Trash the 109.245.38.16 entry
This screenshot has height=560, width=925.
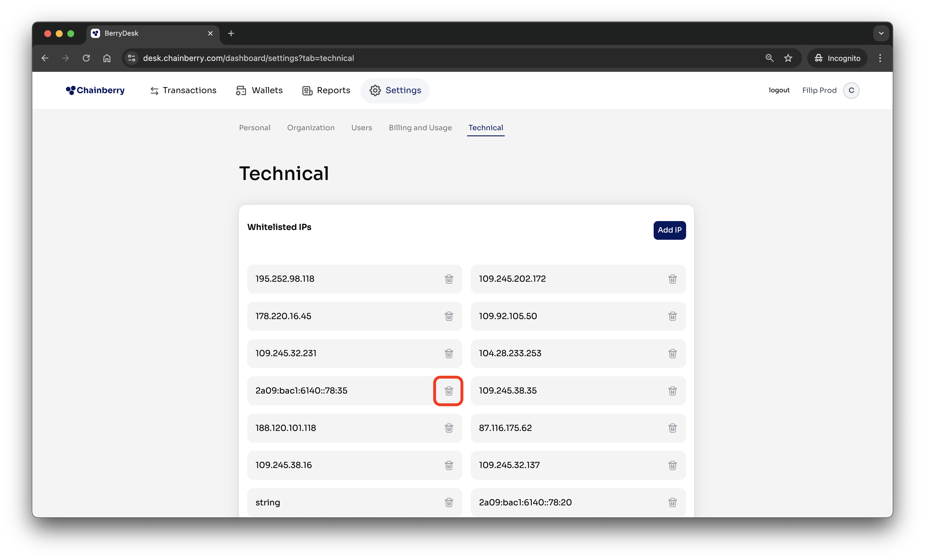pos(449,465)
